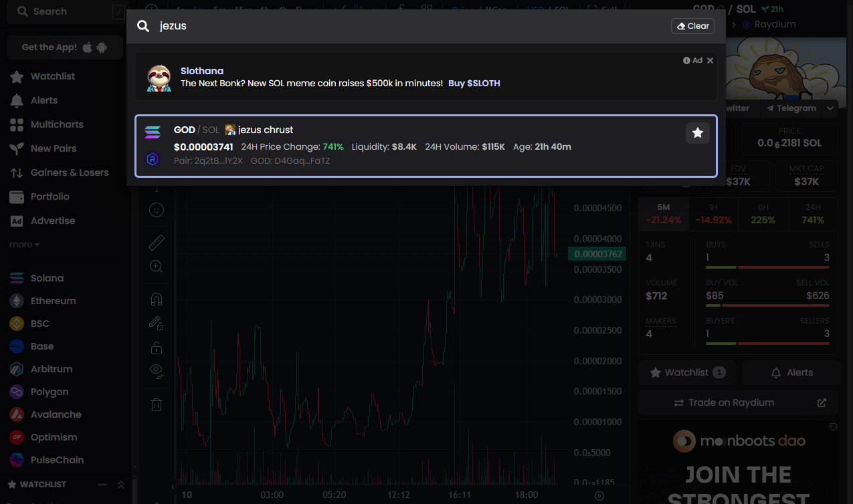853x504 pixels.
Task: Open the Ad info icon in Slothana banner
Action: [686, 60]
